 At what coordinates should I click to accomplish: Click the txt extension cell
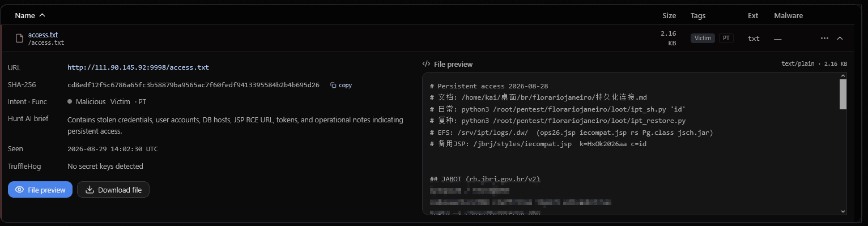coord(754,39)
